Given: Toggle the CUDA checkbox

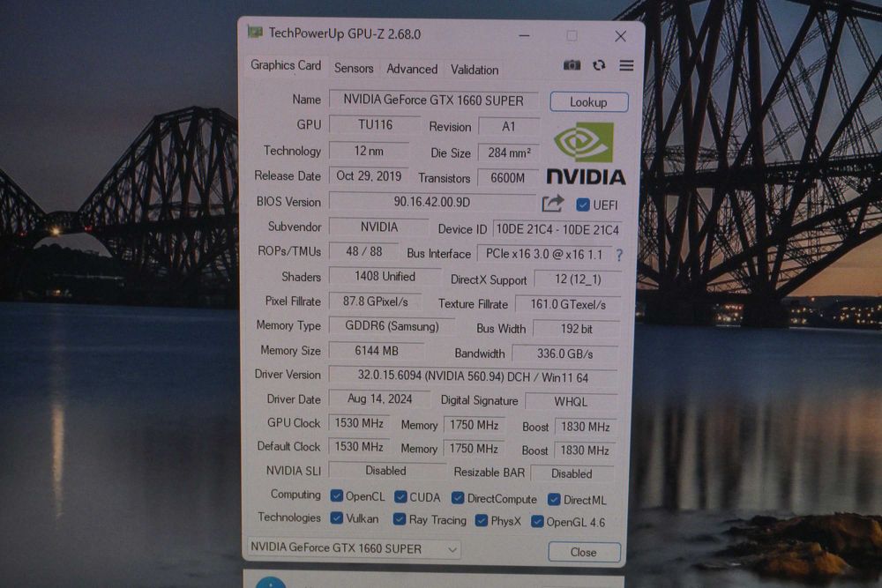Looking at the screenshot, I should click(400, 497).
